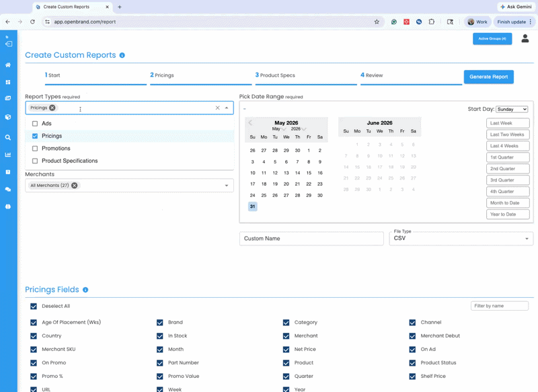Uncheck the Pricings report type
Viewport: 538px width, 392px height.
[x=35, y=136]
